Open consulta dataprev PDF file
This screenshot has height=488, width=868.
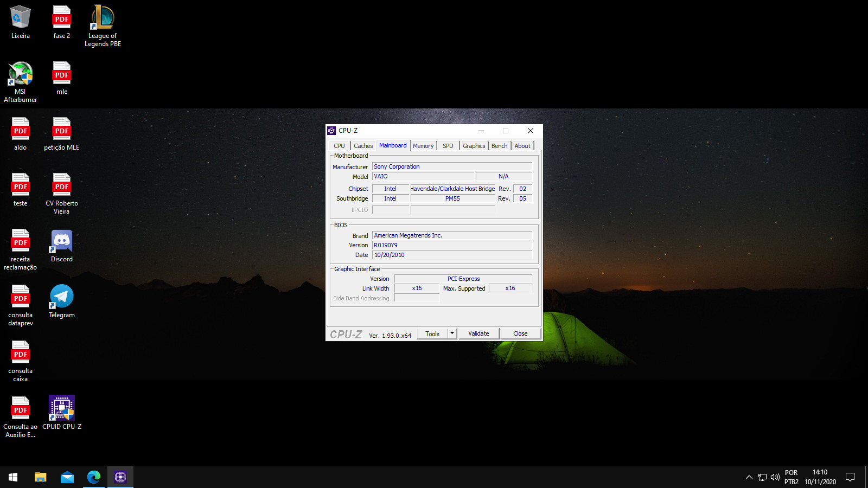click(21, 305)
